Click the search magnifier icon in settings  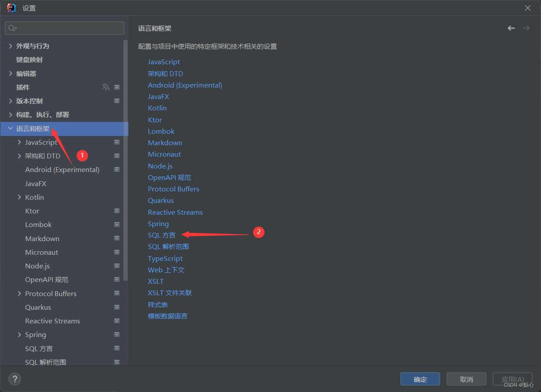[12, 28]
